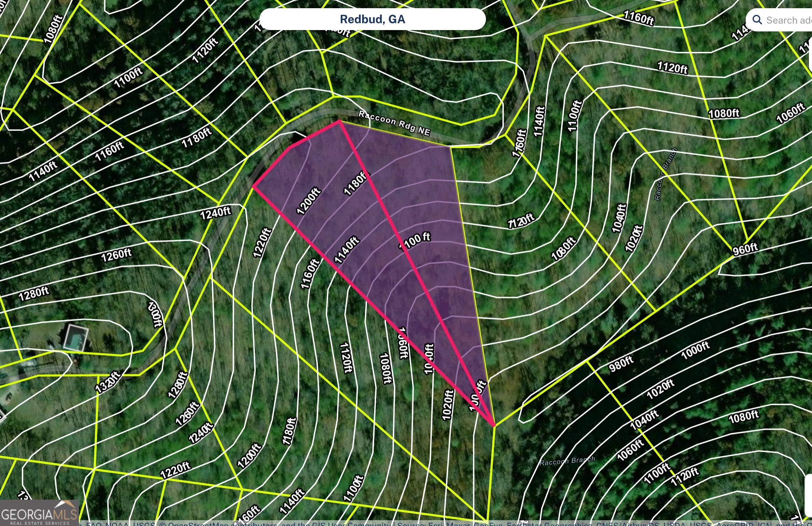This screenshot has width=812, height=526.
Task: Click the search magnifier icon
Action: (x=757, y=20)
